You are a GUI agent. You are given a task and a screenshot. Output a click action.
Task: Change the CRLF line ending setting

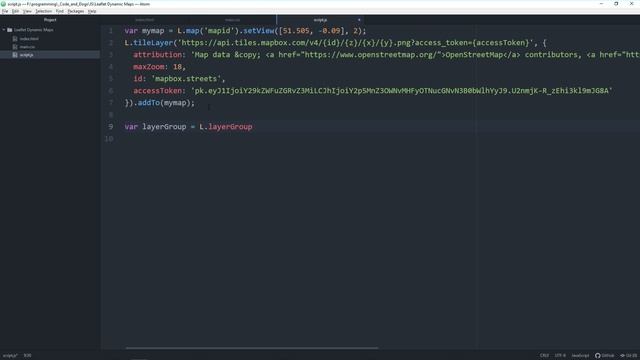(544, 356)
